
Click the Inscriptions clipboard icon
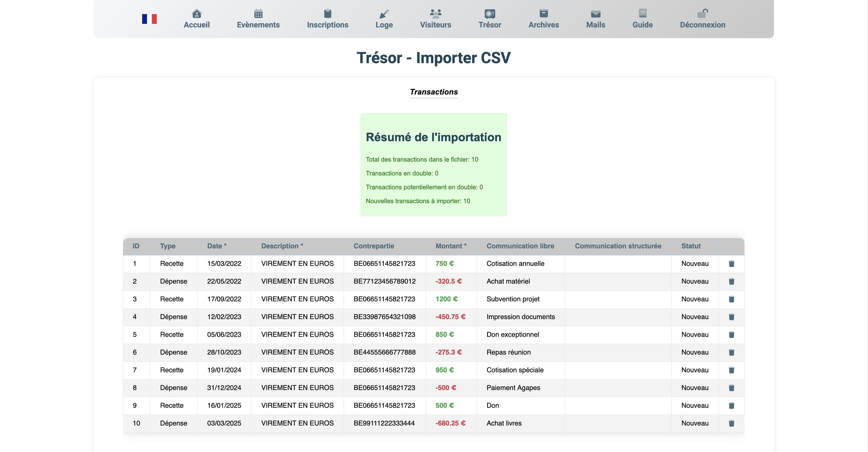point(328,14)
